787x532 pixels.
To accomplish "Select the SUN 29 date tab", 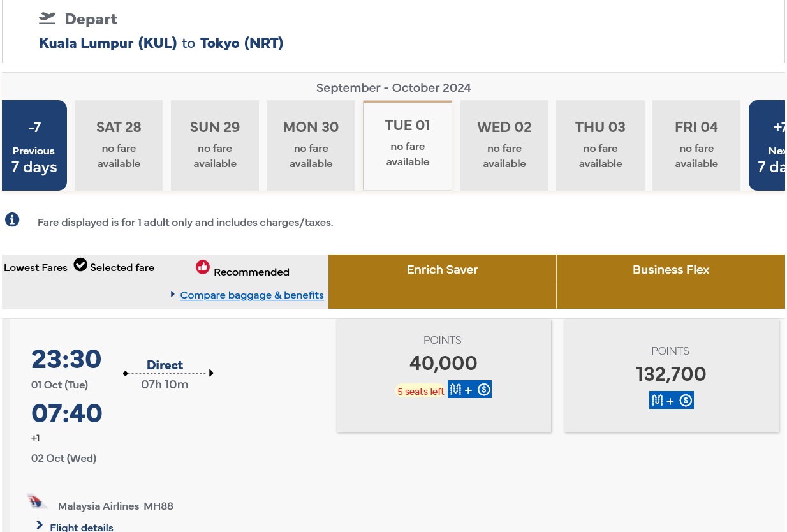I will [215, 145].
